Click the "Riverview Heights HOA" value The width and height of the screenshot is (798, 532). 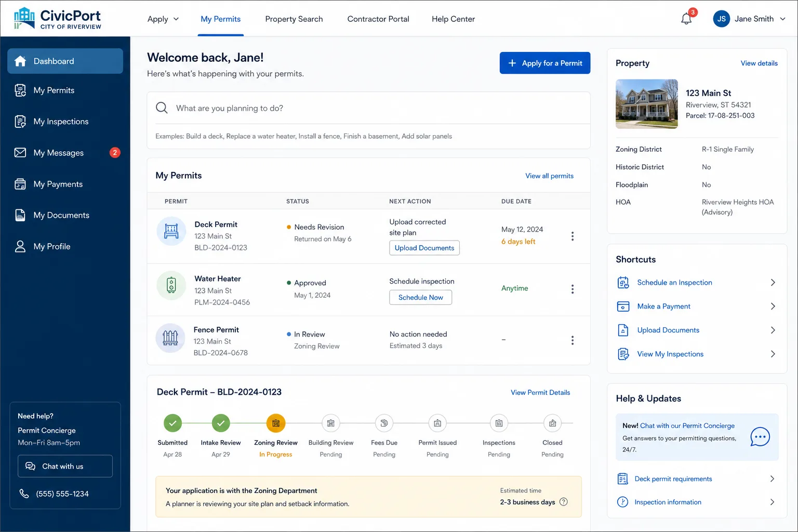point(738,202)
